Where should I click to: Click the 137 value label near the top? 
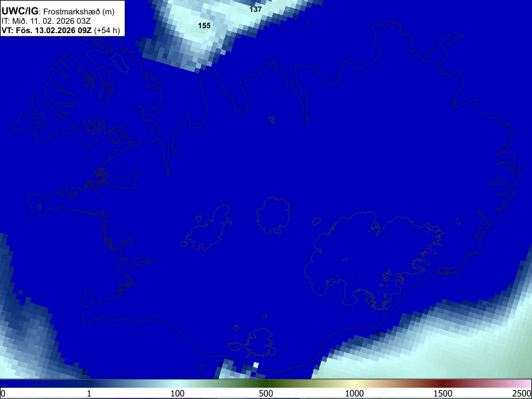point(255,9)
